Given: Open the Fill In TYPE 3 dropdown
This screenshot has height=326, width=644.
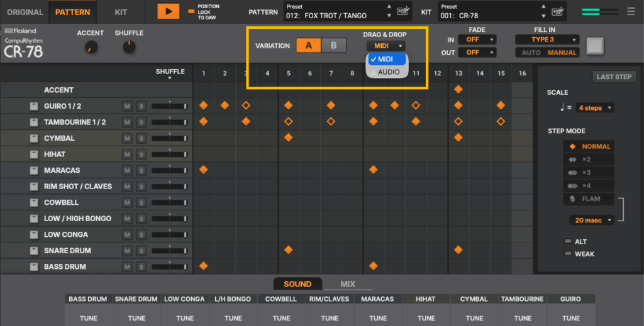Looking at the screenshot, I should pyautogui.click(x=547, y=40).
